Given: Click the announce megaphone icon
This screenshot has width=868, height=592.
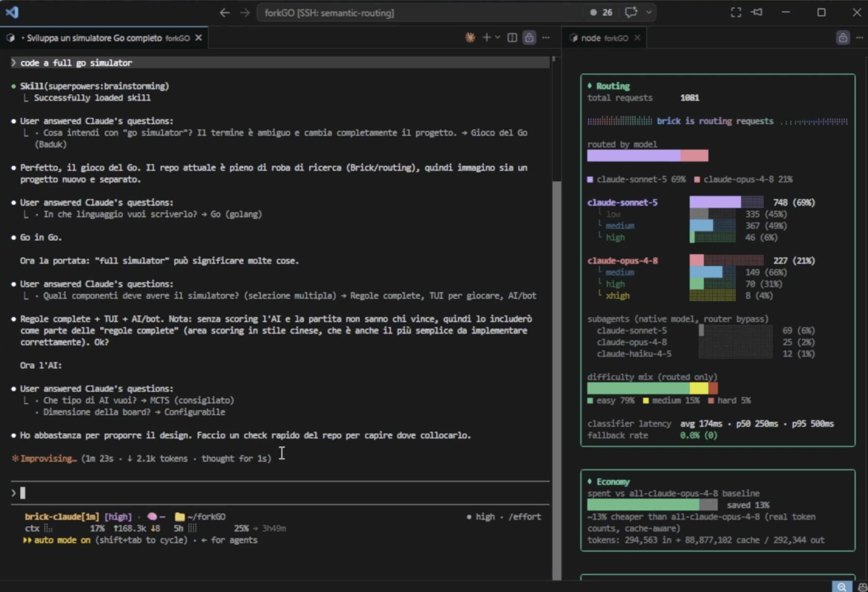Looking at the screenshot, I should tap(757, 12).
